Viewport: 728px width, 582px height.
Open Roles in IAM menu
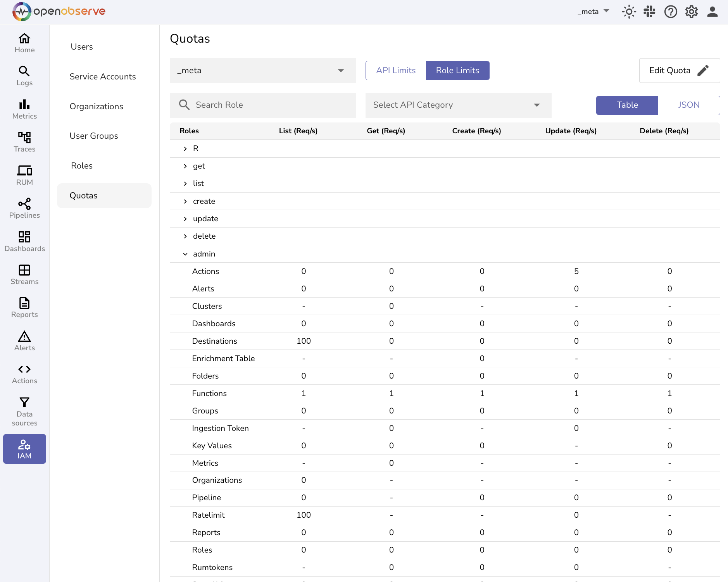82,166
